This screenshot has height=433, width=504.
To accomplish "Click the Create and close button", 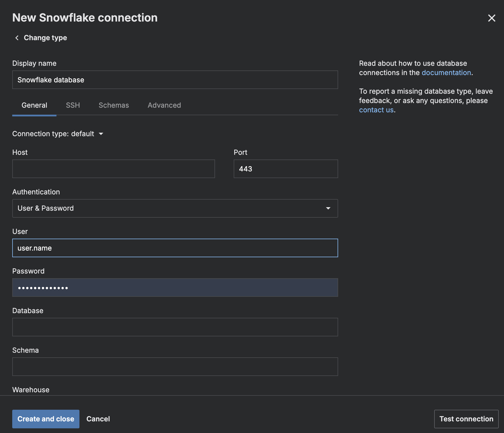I will [x=46, y=419].
